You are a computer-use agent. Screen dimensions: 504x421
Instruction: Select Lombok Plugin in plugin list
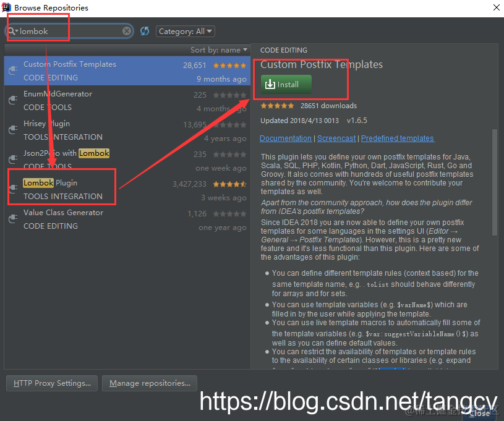coord(127,189)
